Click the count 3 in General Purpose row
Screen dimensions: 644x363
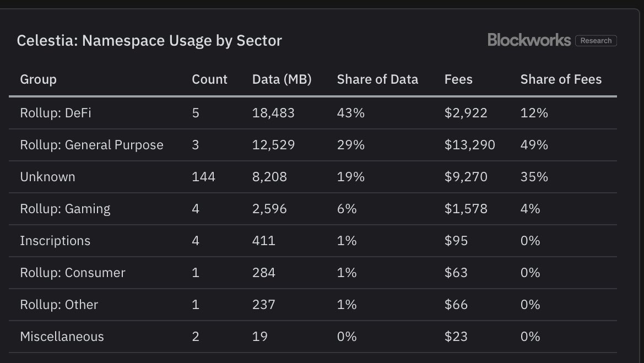[196, 145]
